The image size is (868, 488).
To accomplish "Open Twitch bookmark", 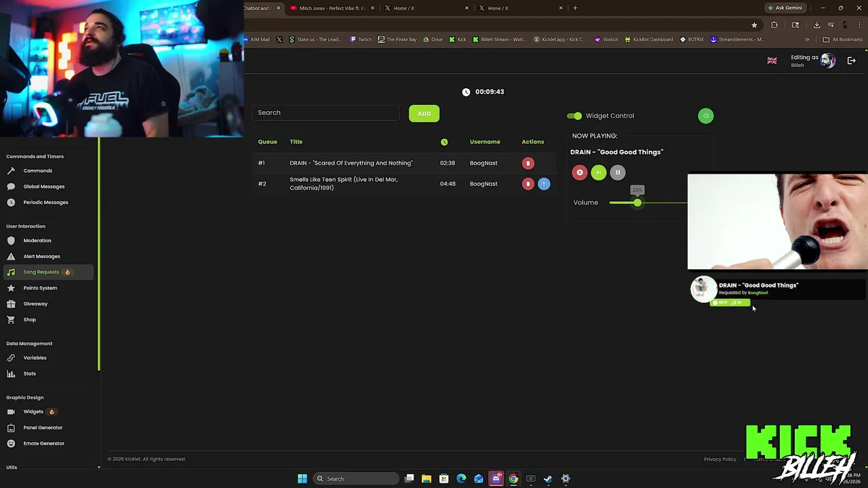I will [x=361, y=39].
